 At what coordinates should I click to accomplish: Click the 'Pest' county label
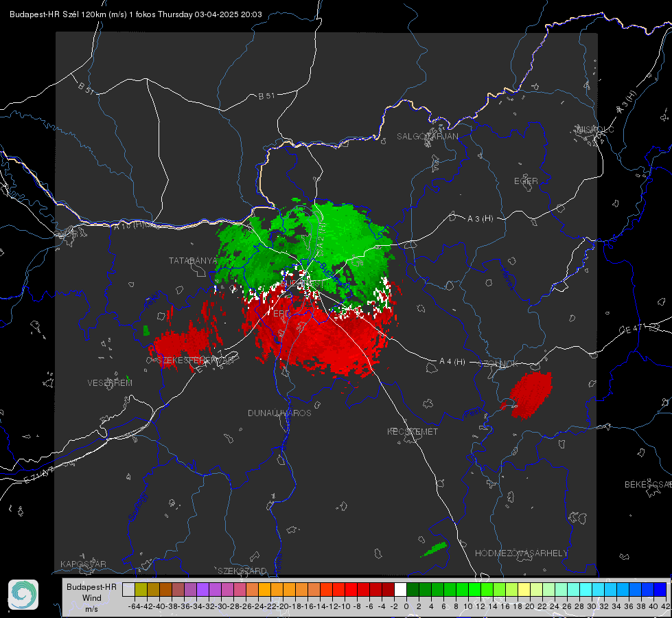472,413
